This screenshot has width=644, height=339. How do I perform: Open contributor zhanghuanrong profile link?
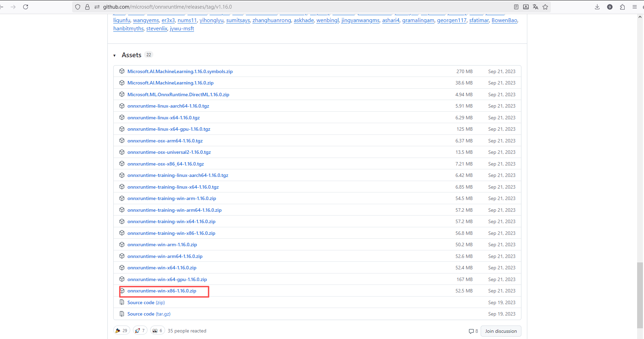(x=272, y=20)
